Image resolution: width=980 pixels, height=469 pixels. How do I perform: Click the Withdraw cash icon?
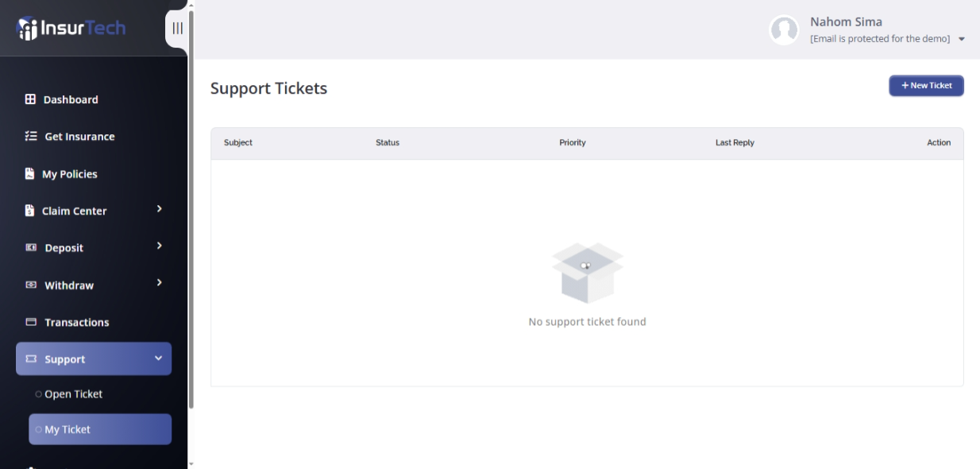tap(31, 285)
